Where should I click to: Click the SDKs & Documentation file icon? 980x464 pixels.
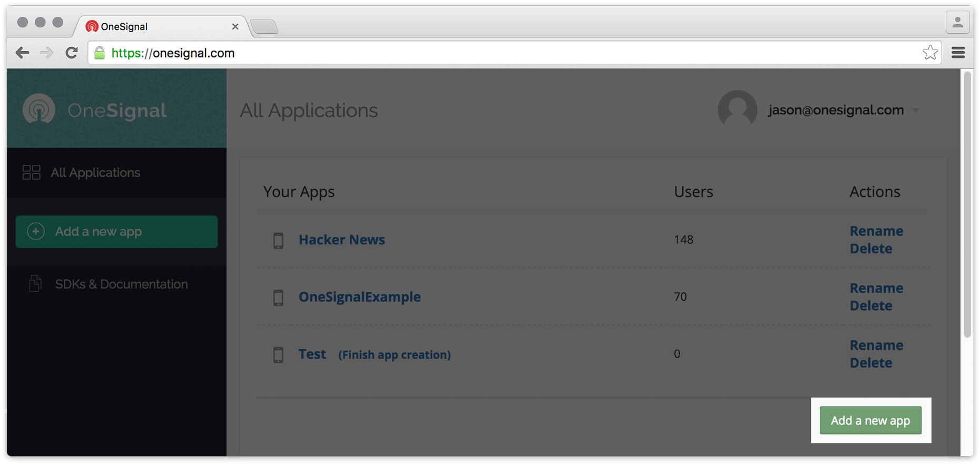click(35, 284)
